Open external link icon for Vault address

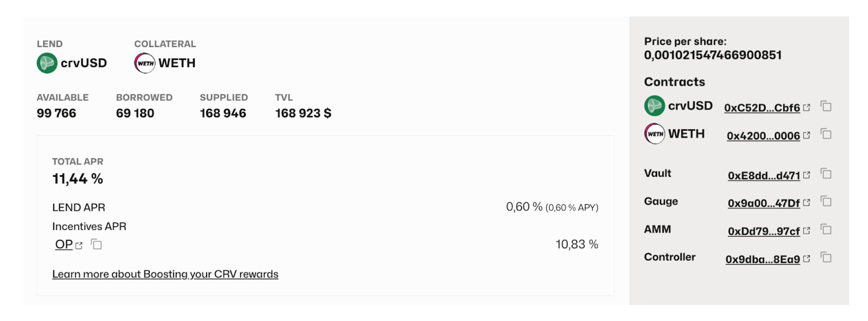click(806, 175)
